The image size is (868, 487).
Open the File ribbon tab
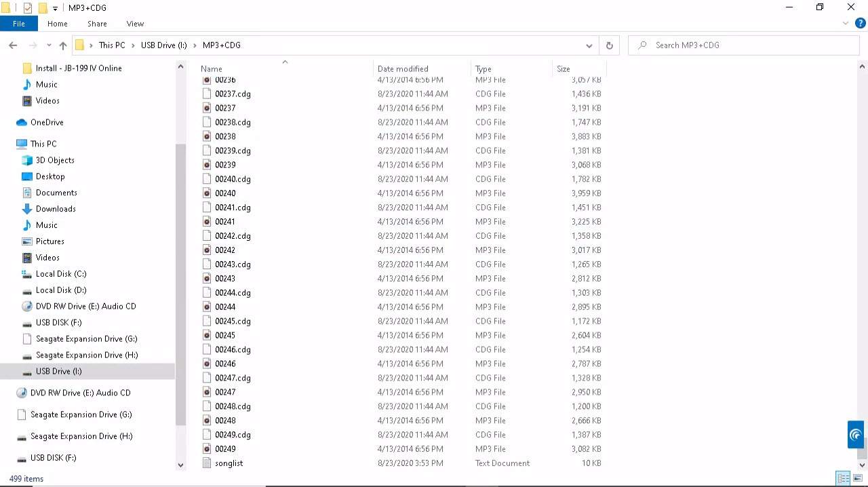(19, 24)
